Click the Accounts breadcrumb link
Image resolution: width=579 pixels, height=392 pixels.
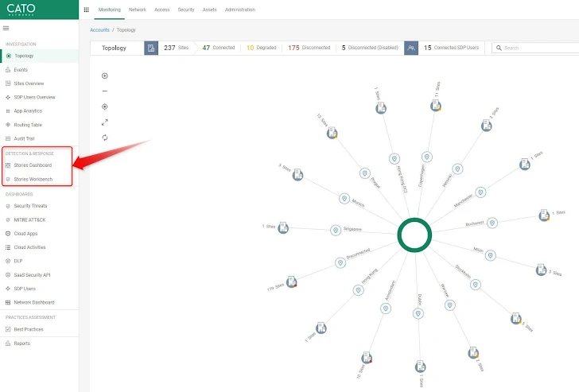pos(99,30)
